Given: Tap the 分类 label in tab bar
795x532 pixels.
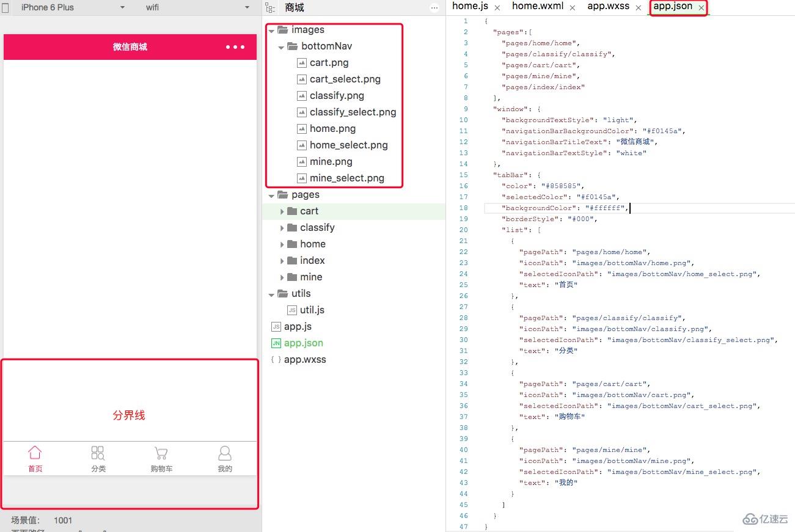Looking at the screenshot, I should tap(98, 468).
